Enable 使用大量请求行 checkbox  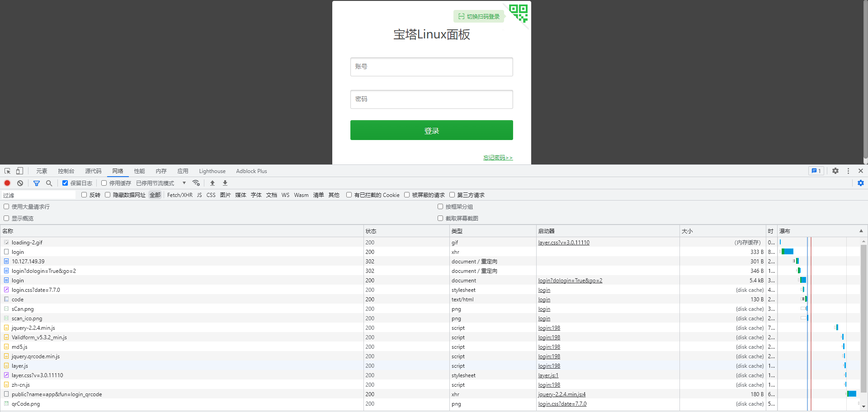pos(6,206)
